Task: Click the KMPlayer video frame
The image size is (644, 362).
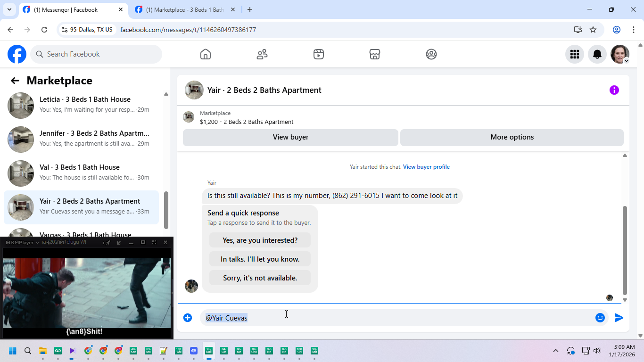Action: 87,293
